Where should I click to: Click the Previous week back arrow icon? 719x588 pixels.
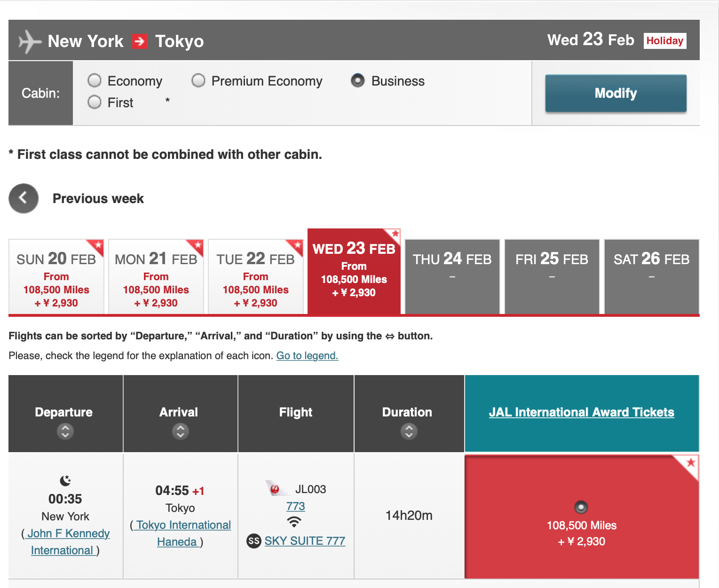click(24, 198)
